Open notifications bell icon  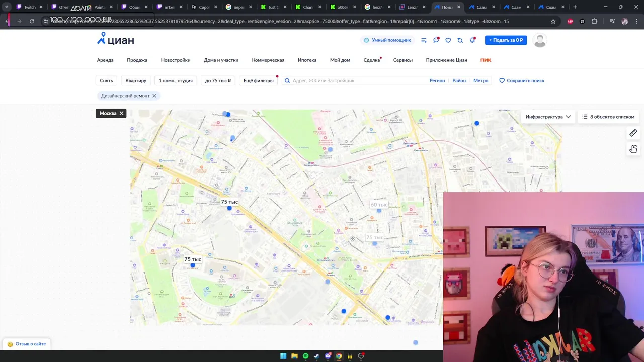472,40
